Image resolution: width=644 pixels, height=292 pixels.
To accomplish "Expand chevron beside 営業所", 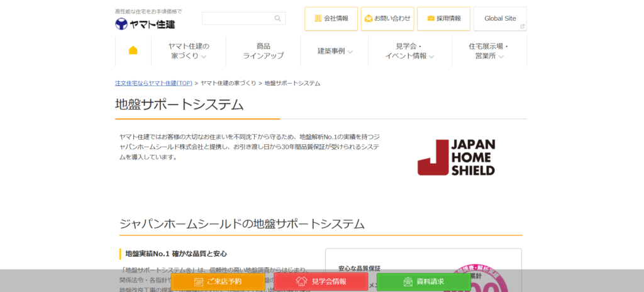I will pos(501,57).
